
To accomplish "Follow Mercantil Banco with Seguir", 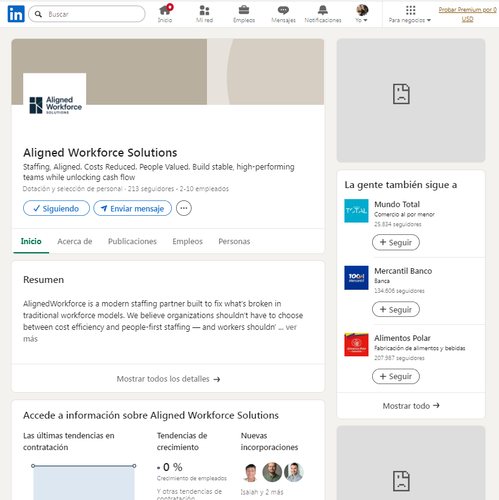I will 396,309.
